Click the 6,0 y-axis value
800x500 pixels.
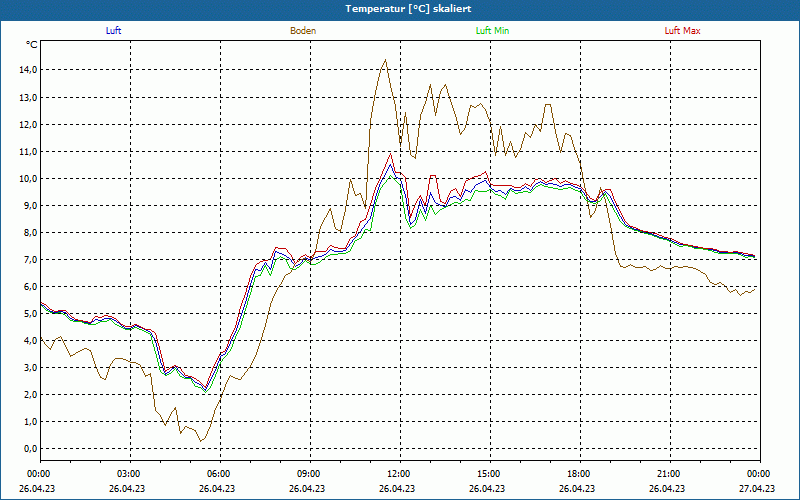coord(31,287)
